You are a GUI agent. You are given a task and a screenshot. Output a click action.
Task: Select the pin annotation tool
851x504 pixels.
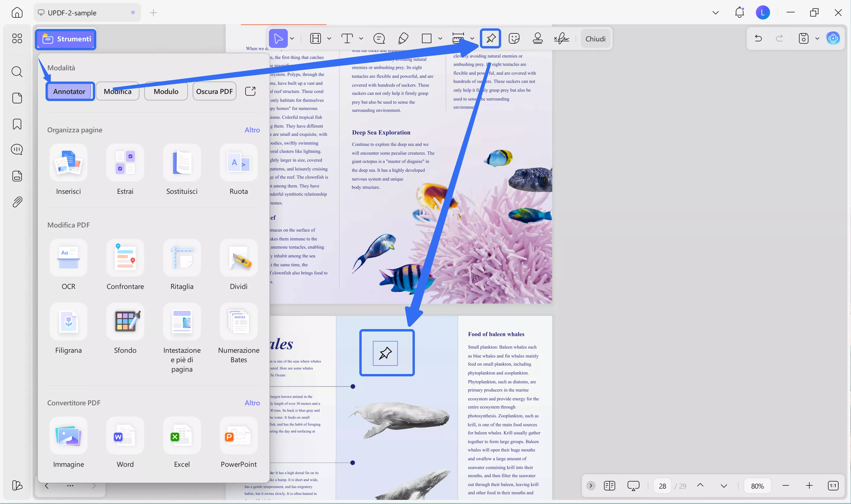click(x=491, y=38)
